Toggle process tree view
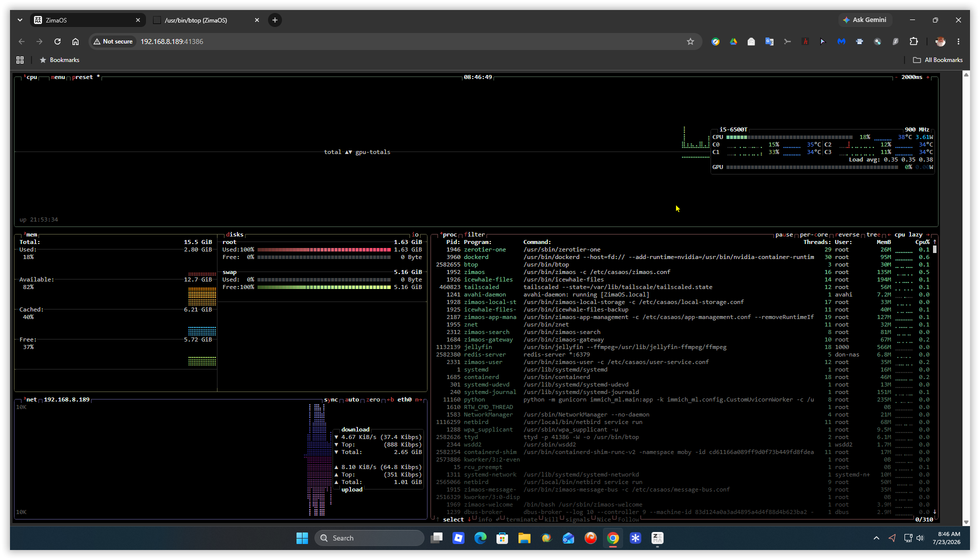Screen dimensions: 980x560 (x=873, y=234)
